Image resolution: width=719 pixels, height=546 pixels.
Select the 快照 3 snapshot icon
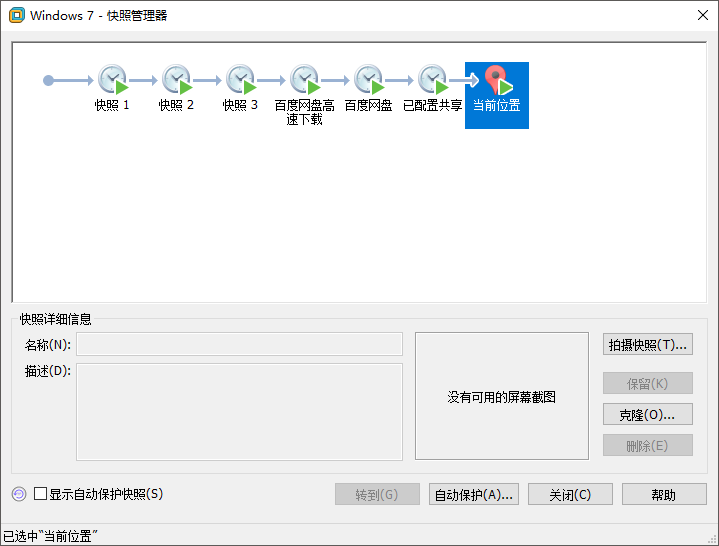click(x=241, y=80)
